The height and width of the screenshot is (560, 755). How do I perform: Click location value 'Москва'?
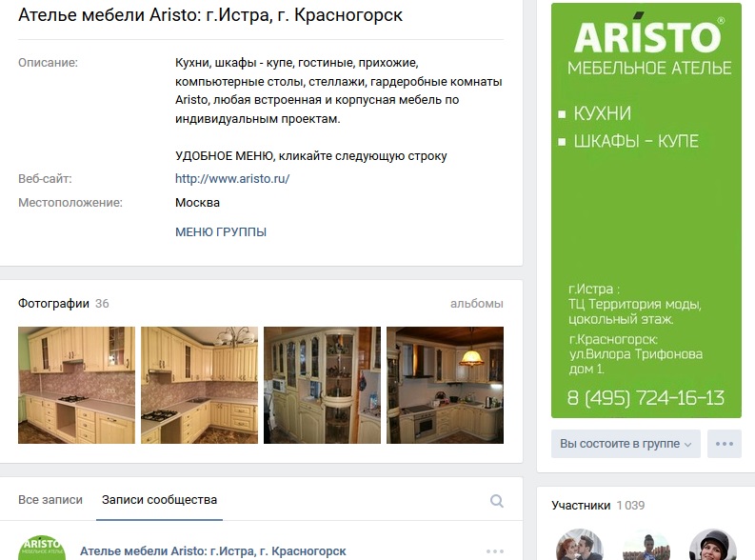(x=197, y=203)
